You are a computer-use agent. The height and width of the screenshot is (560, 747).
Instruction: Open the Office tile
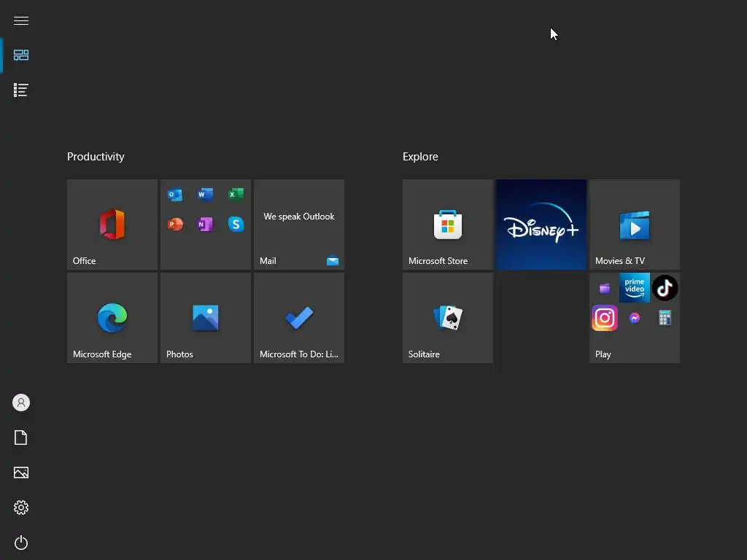point(112,225)
